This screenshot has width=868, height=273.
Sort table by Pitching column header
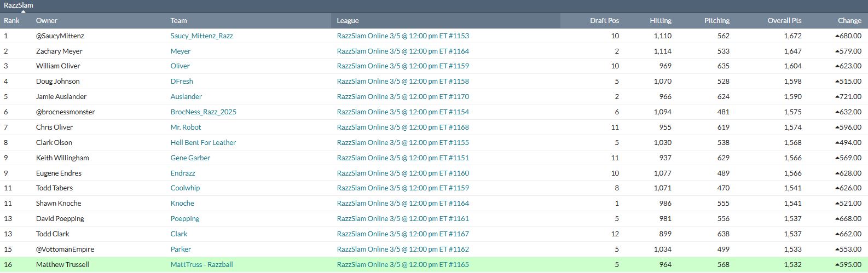[717, 20]
